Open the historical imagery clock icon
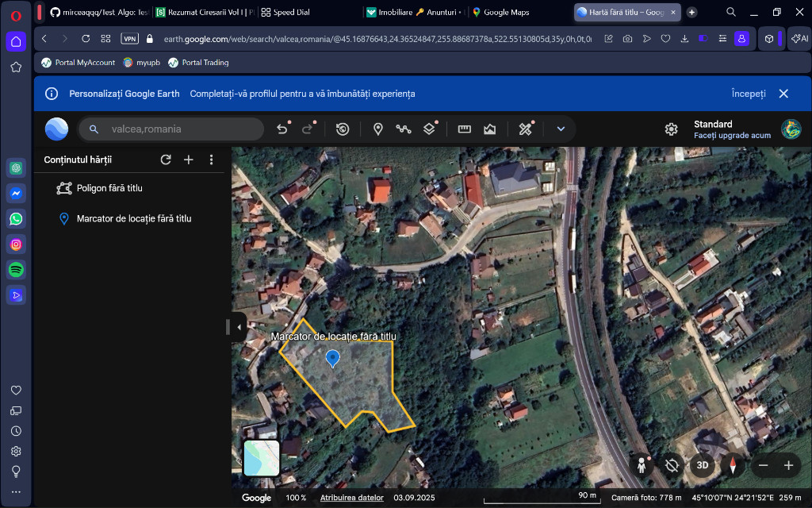812x508 pixels. 343,129
